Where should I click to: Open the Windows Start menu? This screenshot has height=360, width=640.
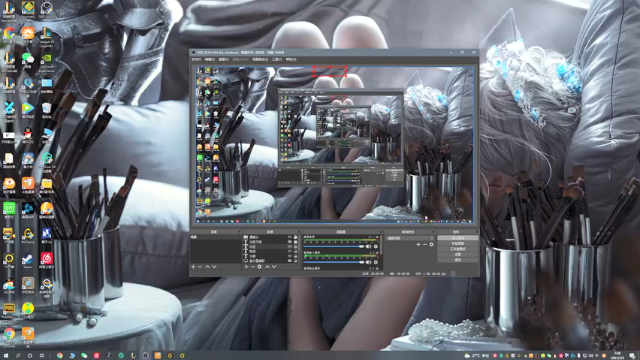[6, 356]
